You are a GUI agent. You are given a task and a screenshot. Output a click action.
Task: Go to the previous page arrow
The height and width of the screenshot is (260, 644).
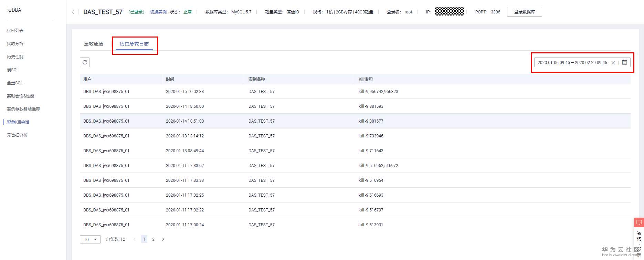click(x=135, y=239)
